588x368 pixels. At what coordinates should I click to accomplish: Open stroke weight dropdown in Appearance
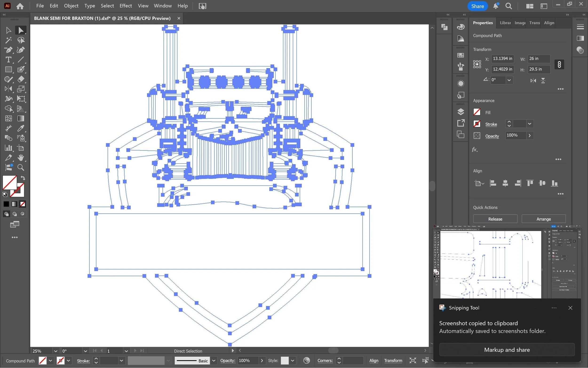[x=529, y=124]
